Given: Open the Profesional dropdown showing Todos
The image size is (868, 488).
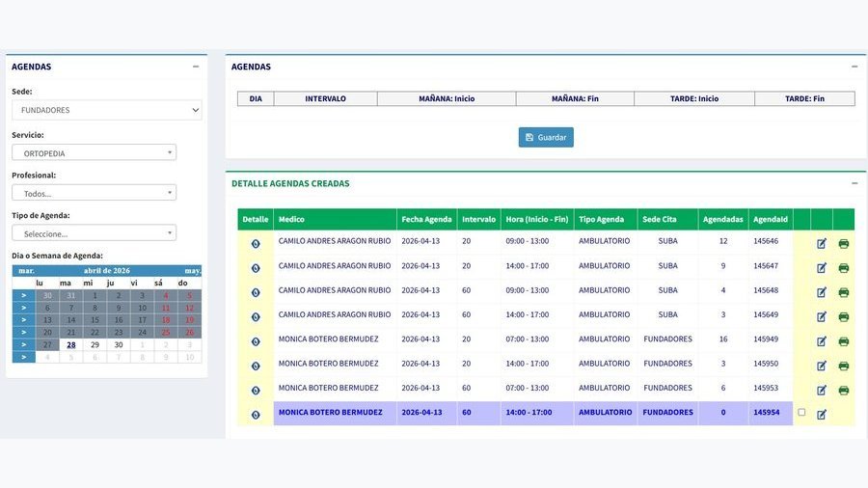Looking at the screenshot, I should [95, 193].
